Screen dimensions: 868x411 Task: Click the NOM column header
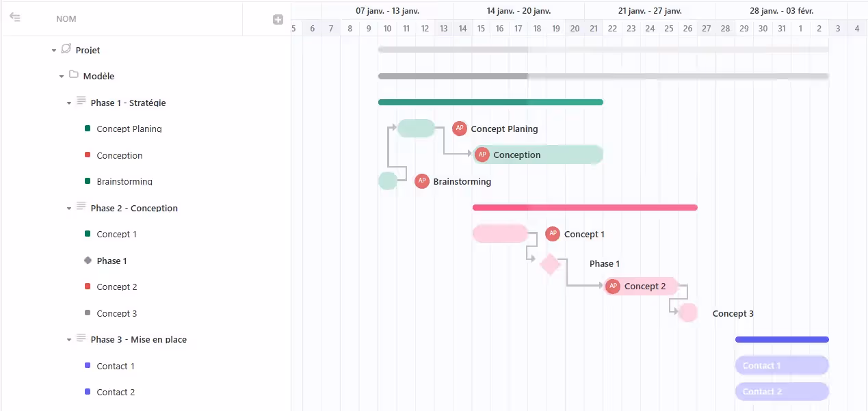pyautogui.click(x=66, y=19)
